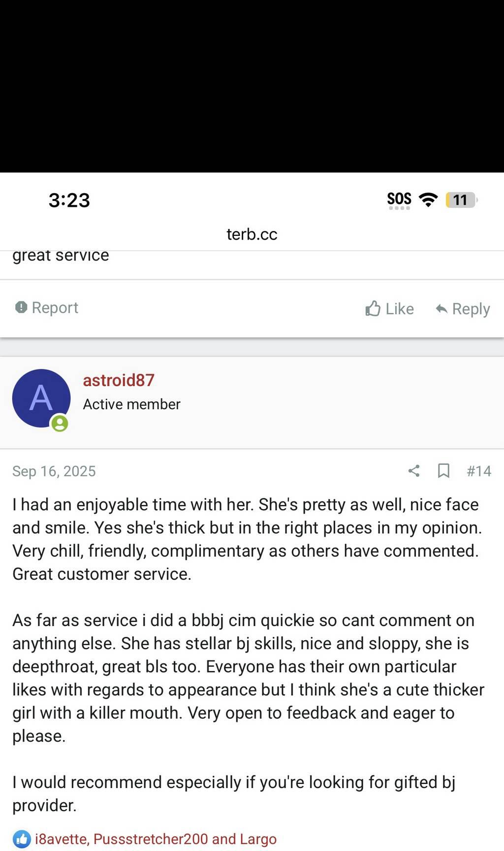Like the post above astroid87's

[390, 309]
